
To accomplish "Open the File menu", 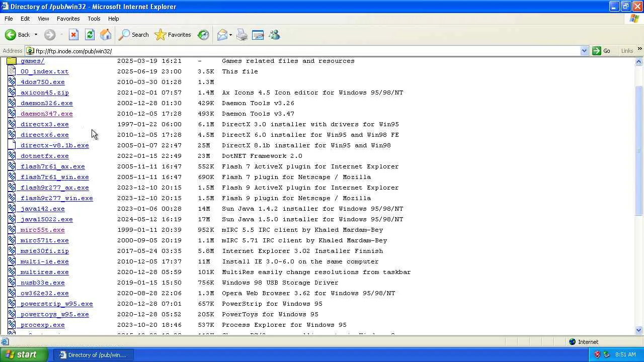I will pos(9,19).
